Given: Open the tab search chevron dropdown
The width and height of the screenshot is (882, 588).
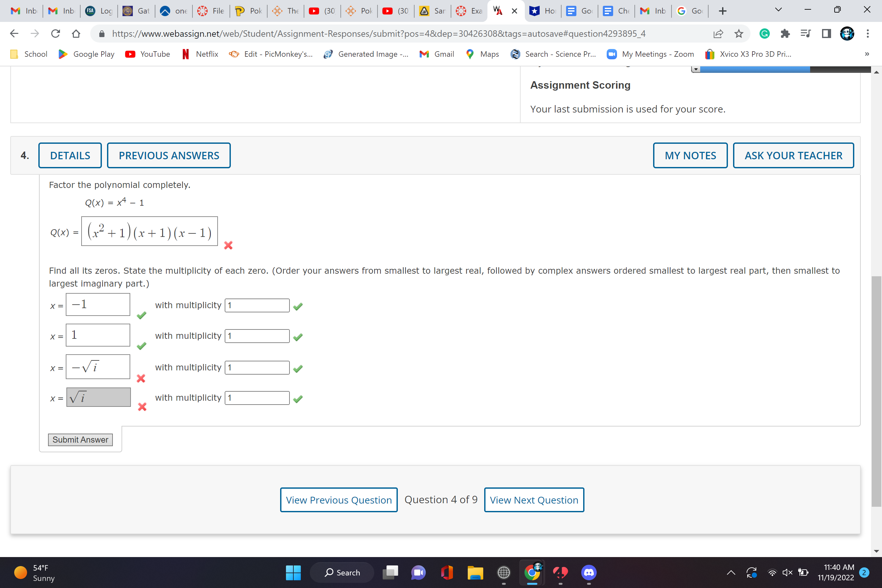Looking at the screenshot, I should [x=778, y=10].
